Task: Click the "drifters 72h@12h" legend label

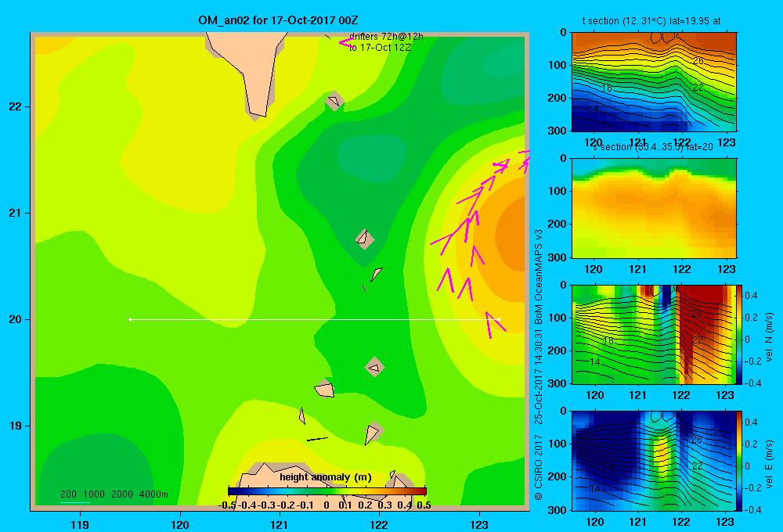Action: coord(386,37)
